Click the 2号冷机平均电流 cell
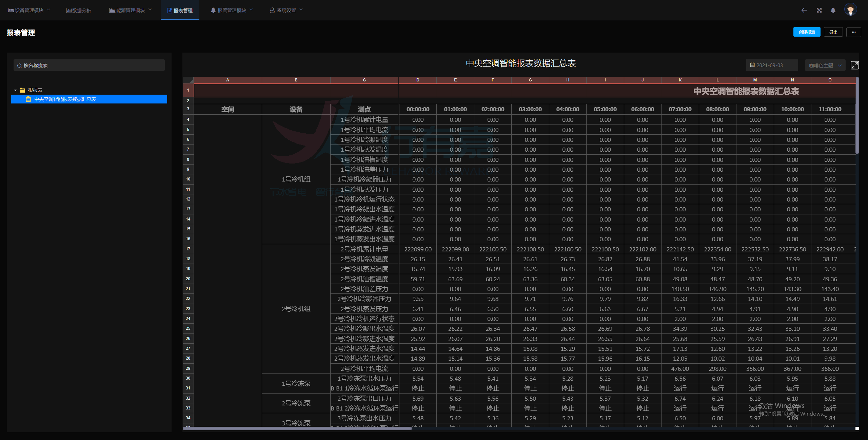The height and width of the screenshot is (440, 868). coord(364,368)
